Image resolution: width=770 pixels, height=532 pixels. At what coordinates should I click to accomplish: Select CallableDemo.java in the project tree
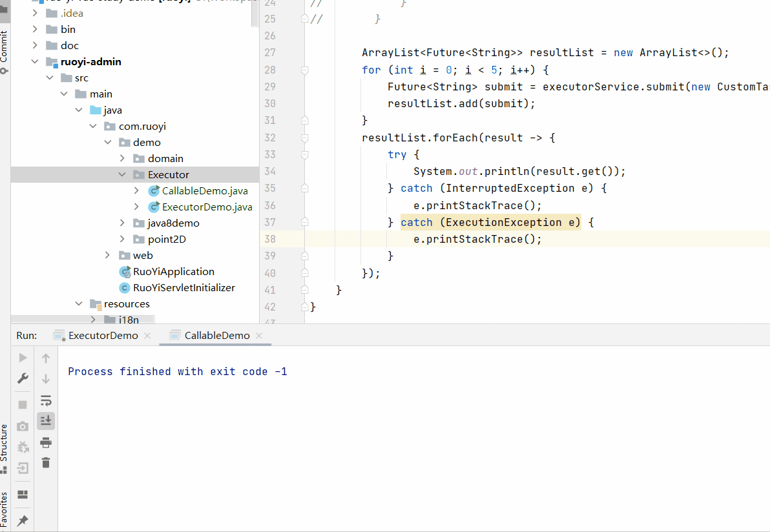pyautogui.click(x=204, y=191)
